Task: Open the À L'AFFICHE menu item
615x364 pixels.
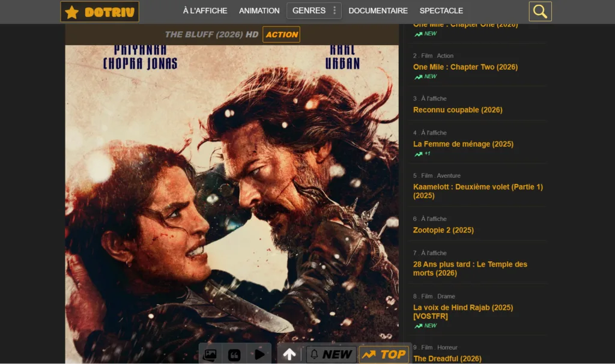Action: coord(205,11)
